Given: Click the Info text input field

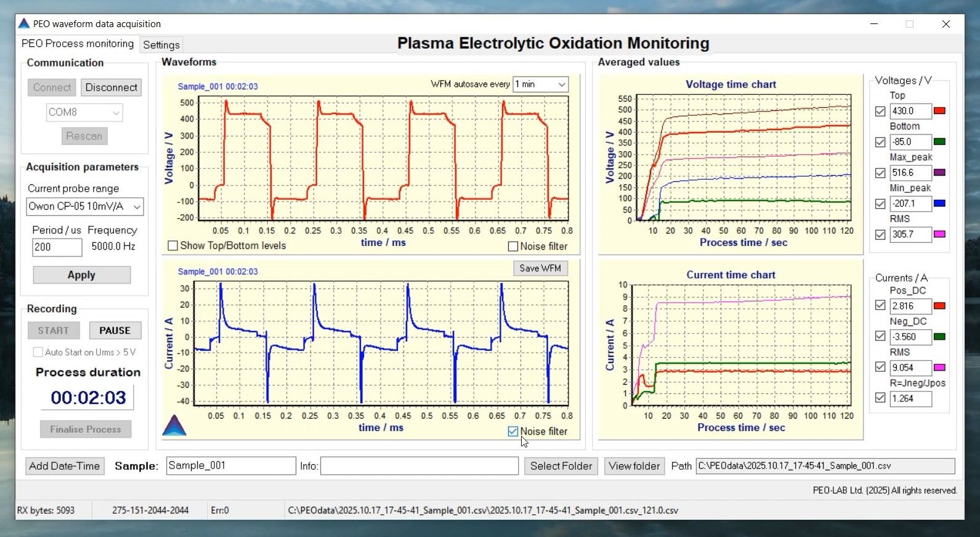Looking at the screenshot, I should 419,466.
